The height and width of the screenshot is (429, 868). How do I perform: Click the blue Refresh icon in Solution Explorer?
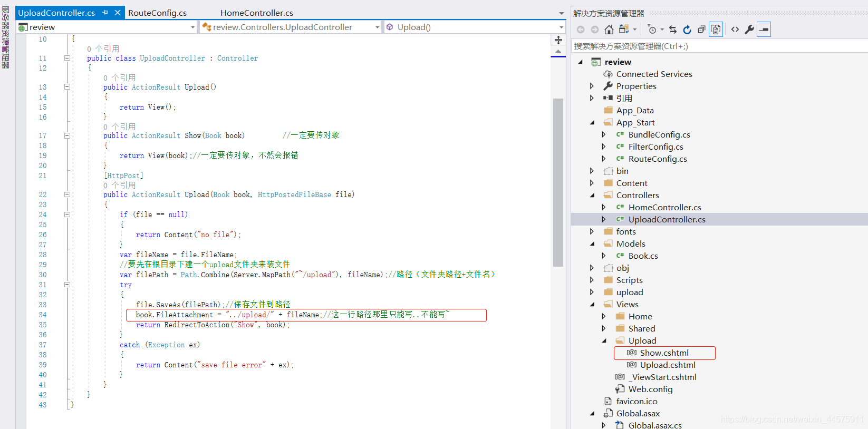pos(687,30)
